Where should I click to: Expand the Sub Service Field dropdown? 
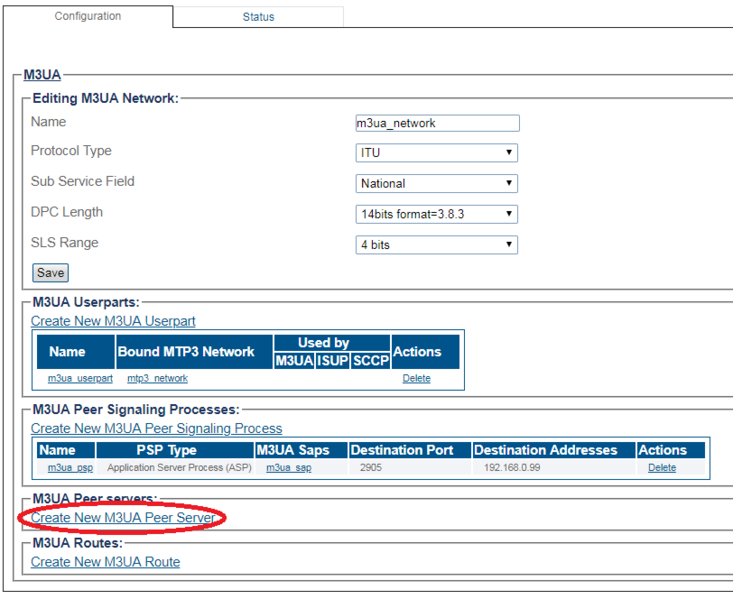pos(436,183)
